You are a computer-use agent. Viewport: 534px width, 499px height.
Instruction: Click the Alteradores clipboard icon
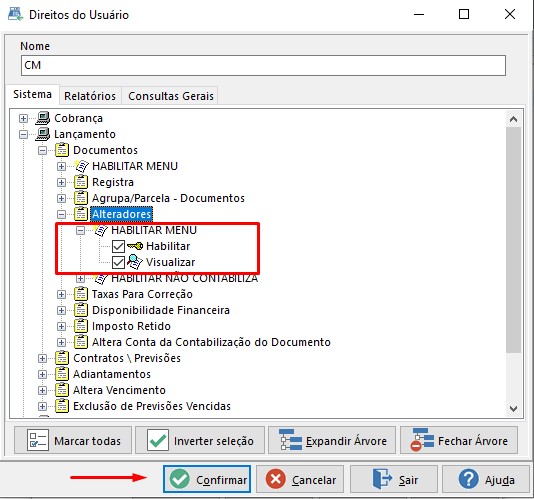(81, 214)
